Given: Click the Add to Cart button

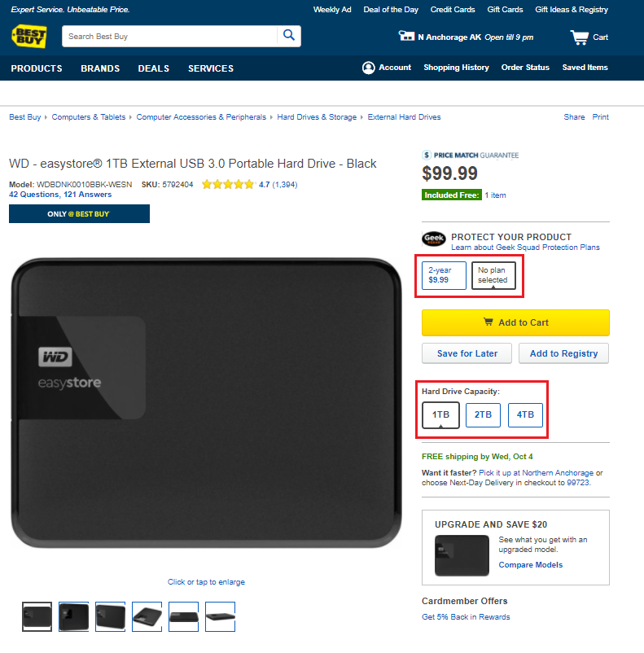Looking at the screenshot, I should 515,322.
